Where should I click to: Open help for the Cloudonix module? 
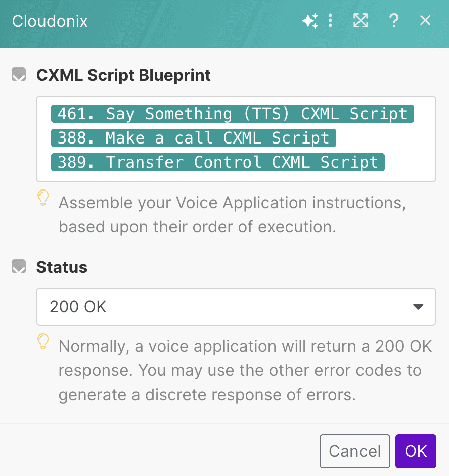pos(394,21)
